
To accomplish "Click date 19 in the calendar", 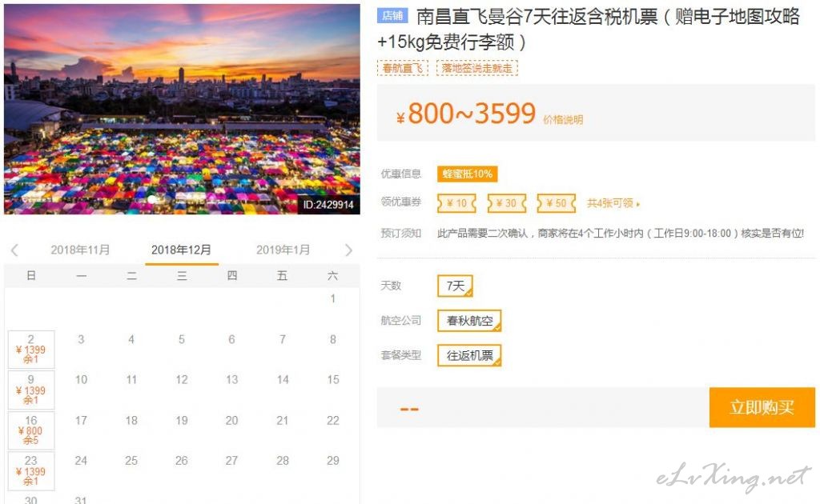I will [182, 421].
